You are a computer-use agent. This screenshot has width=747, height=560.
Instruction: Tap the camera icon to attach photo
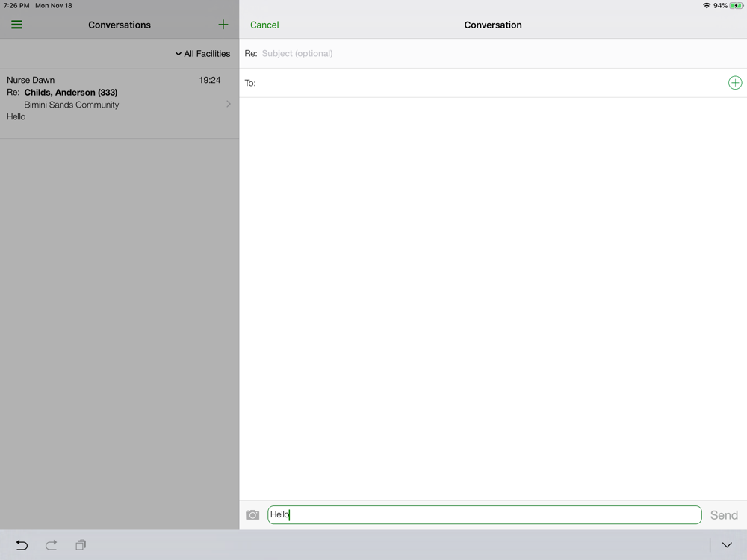252,515
